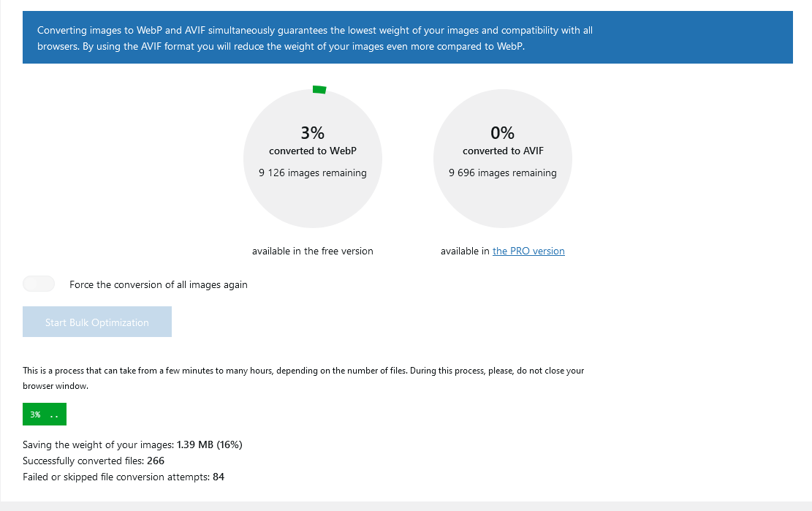Click the blue WebP and AVIF info banner

click(x=408, y=37)
